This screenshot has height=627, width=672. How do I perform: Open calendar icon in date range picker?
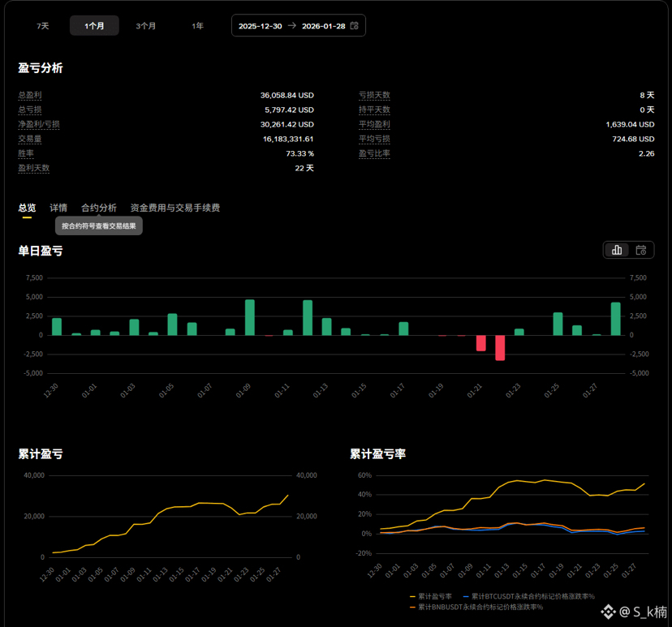click(354, 26)
